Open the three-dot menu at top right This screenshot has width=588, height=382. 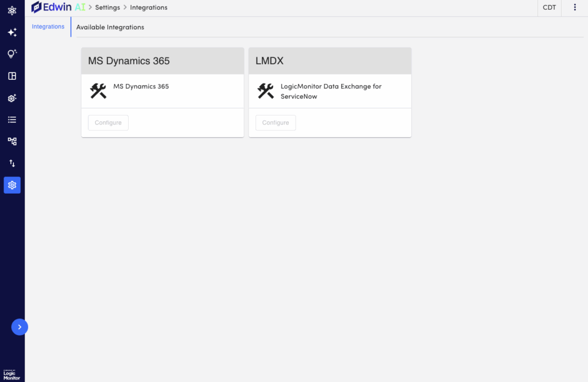coord(575,7)
